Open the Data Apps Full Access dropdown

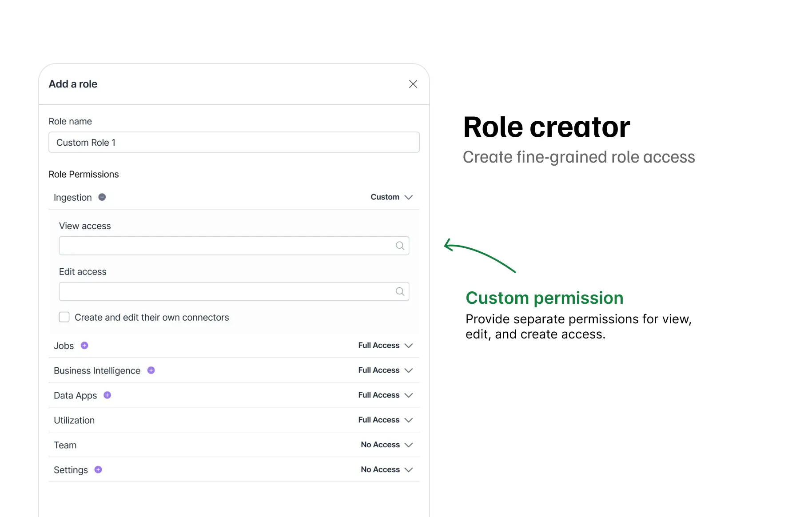tap(386, 395)
